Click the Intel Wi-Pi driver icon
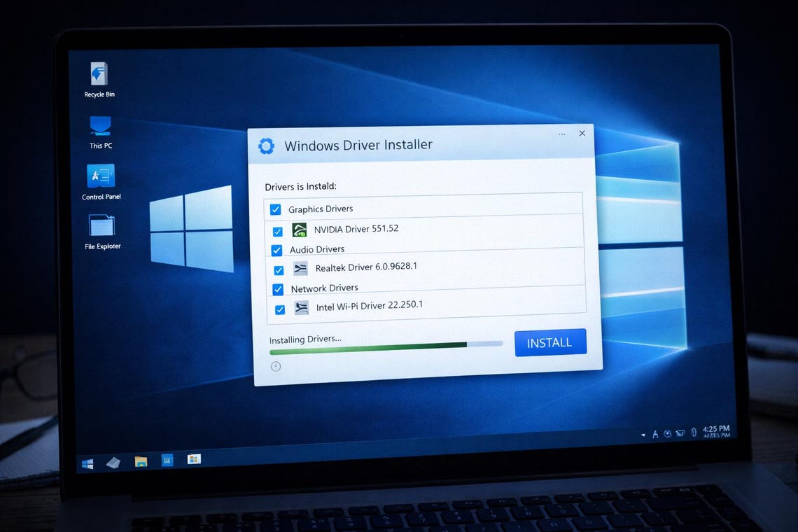This screenshot has width=798, height=532. tap(301, 307)
